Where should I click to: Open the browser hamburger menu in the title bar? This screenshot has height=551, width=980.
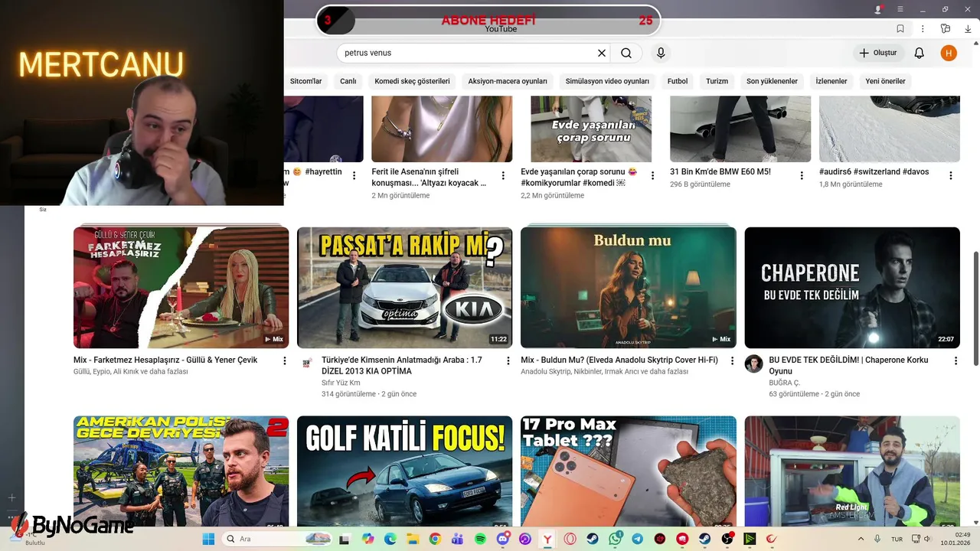point(900,9)
